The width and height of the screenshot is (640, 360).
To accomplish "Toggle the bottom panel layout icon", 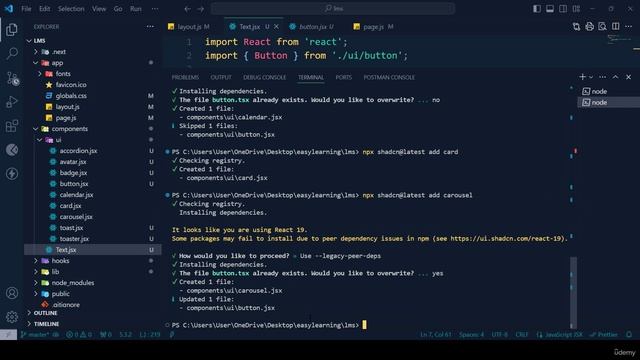I will pyautogui.click(x=550, y=9).
